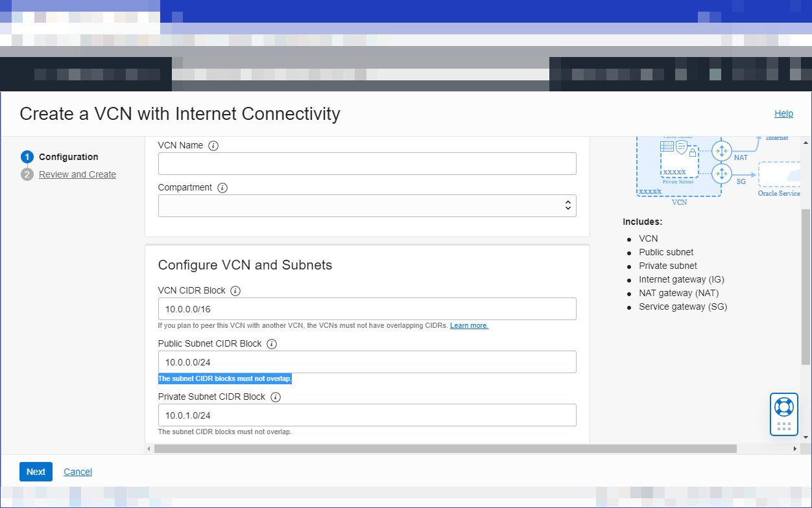Select the SG gateway icon in the diagram
The image size is (812, 508).
721,174
